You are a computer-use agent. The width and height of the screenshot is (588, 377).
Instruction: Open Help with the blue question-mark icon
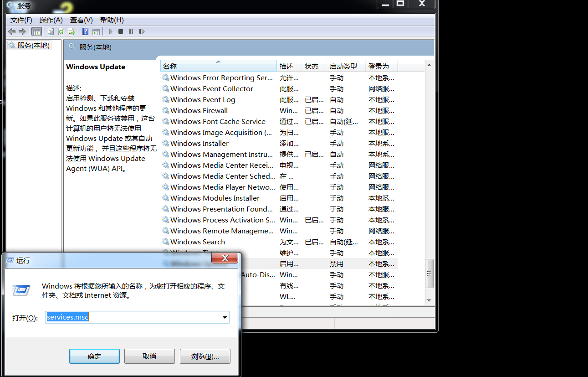(85, 31)
